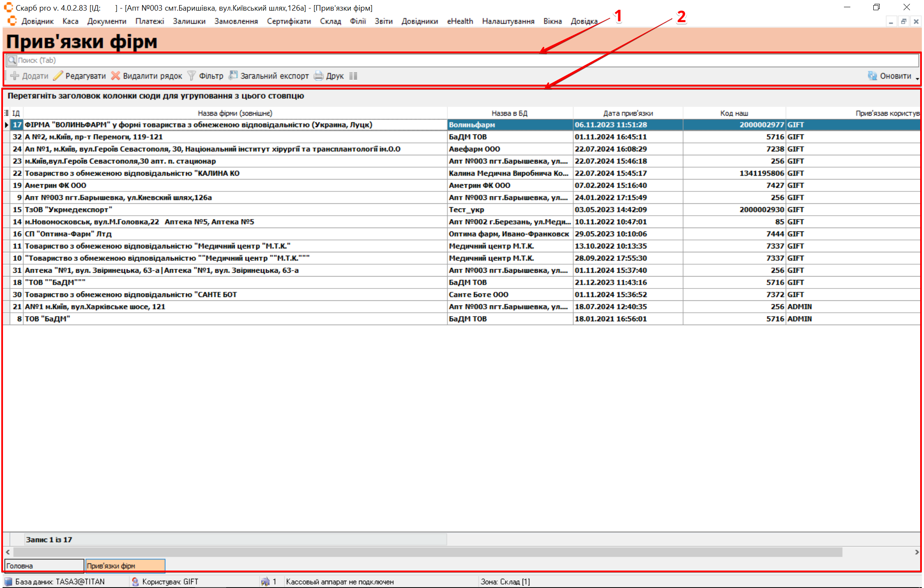Sort by Назва в БД column header

(509, 113)
